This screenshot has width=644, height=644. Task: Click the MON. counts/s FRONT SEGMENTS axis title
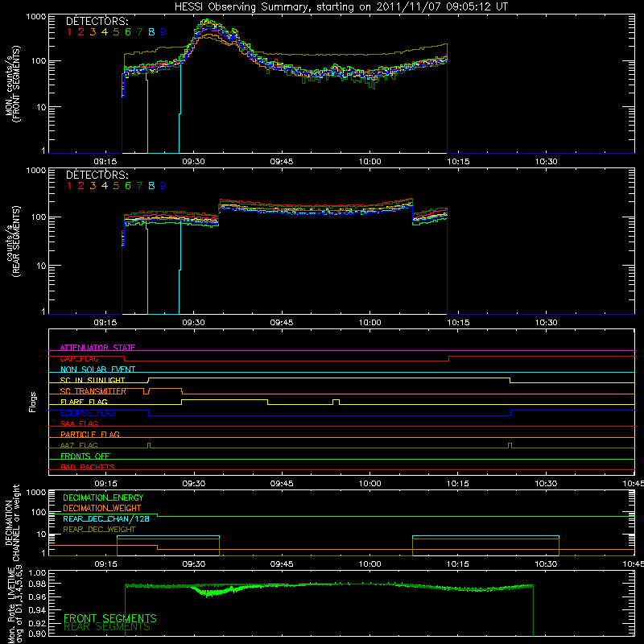(12, 84)
